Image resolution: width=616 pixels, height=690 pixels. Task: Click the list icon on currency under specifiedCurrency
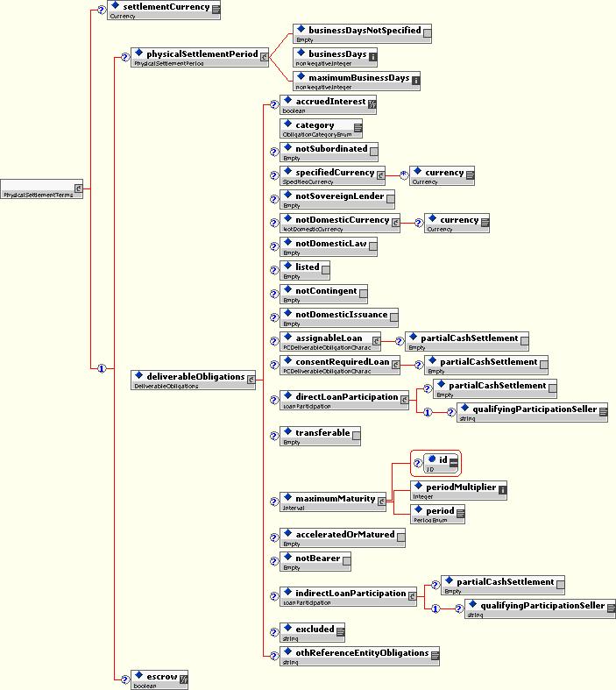point(470,175)
